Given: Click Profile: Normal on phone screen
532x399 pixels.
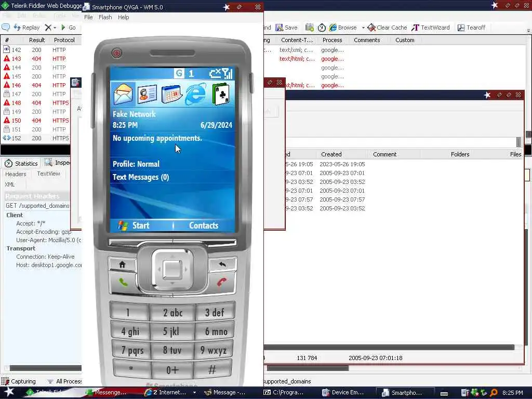Looking at the screenshot, I should (136, 164).
